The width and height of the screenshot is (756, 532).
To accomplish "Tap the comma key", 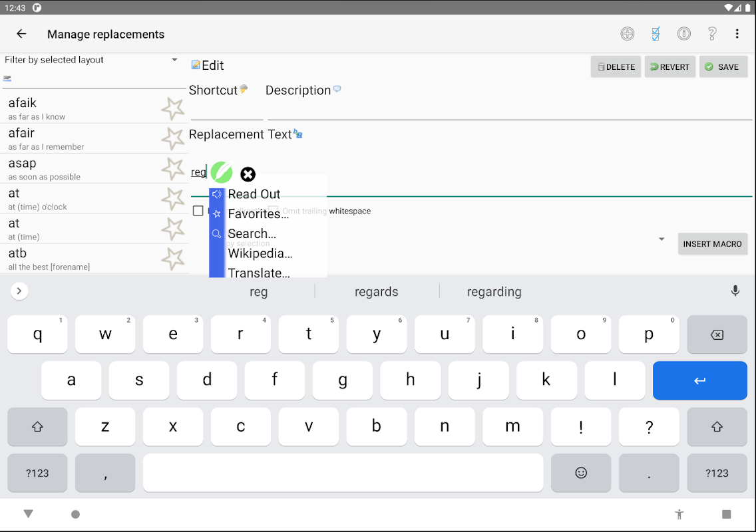I will pos(105,473).
